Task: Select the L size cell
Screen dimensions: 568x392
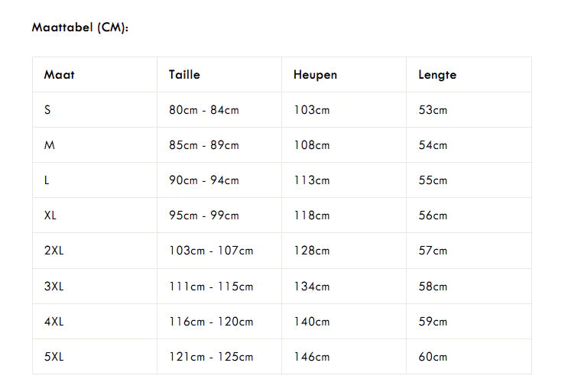Action: (x=47, y=180)
